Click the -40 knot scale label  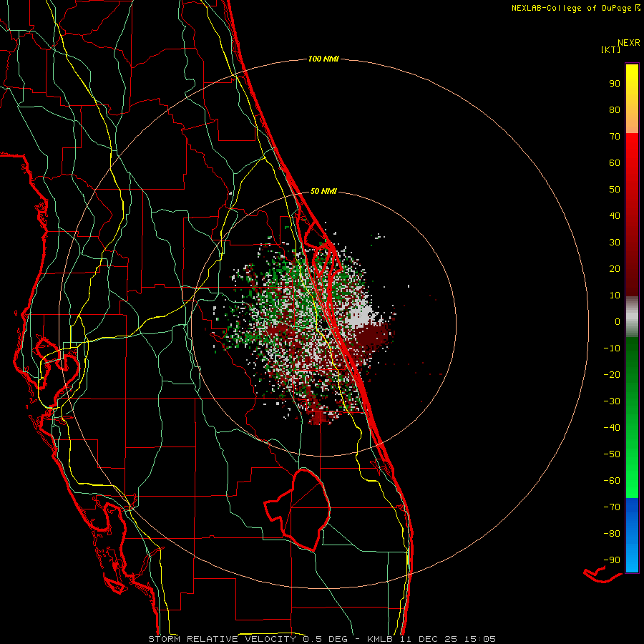[x=612, y=428]
